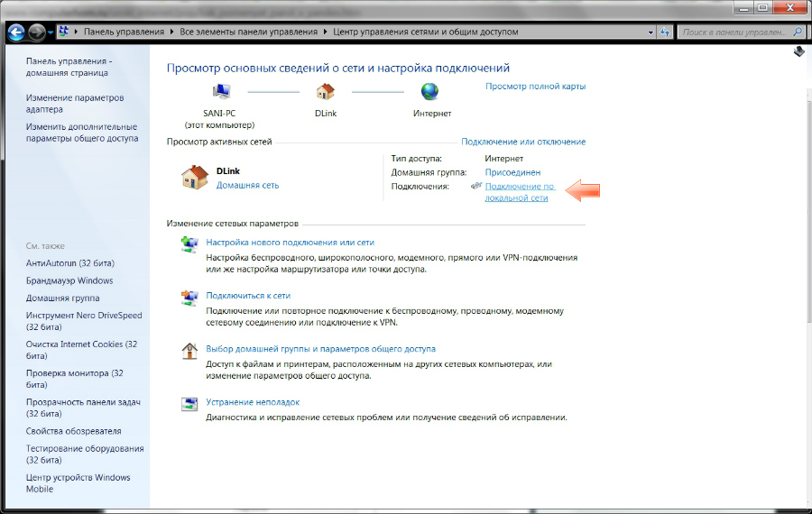This screenshot has width=812, height=514.
Task: Click the back navigation arrow button
Action: [x=16, y=32]
